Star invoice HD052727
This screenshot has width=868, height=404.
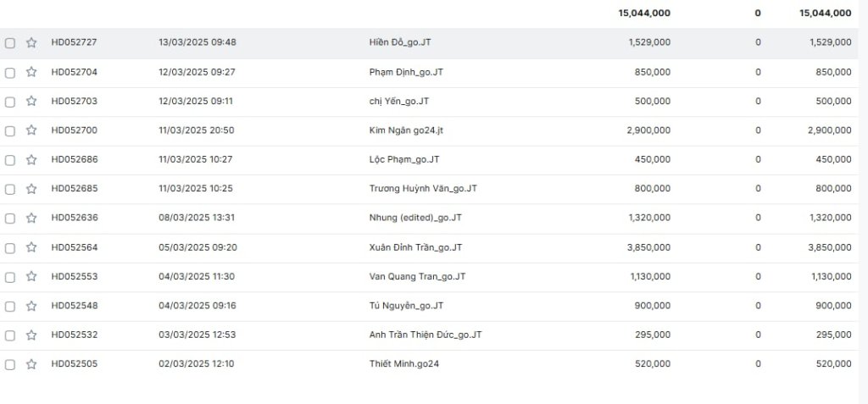tap(31, 42)
